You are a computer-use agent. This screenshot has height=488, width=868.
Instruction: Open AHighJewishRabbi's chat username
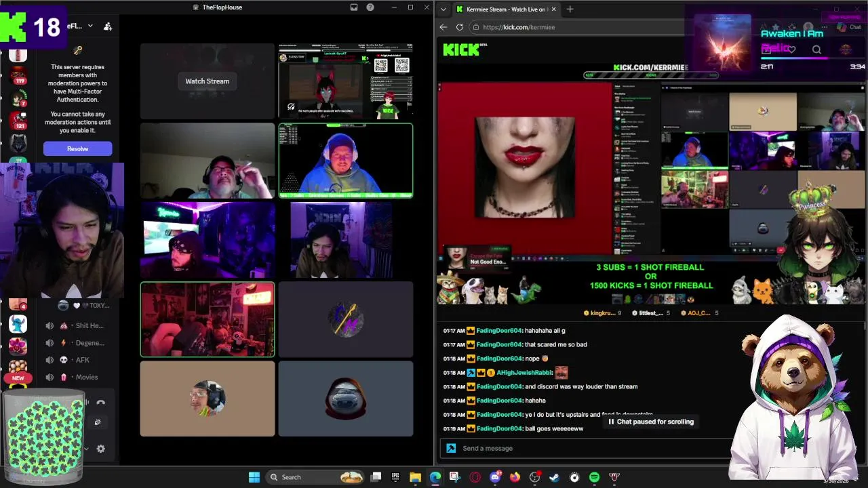pos(524,373)
